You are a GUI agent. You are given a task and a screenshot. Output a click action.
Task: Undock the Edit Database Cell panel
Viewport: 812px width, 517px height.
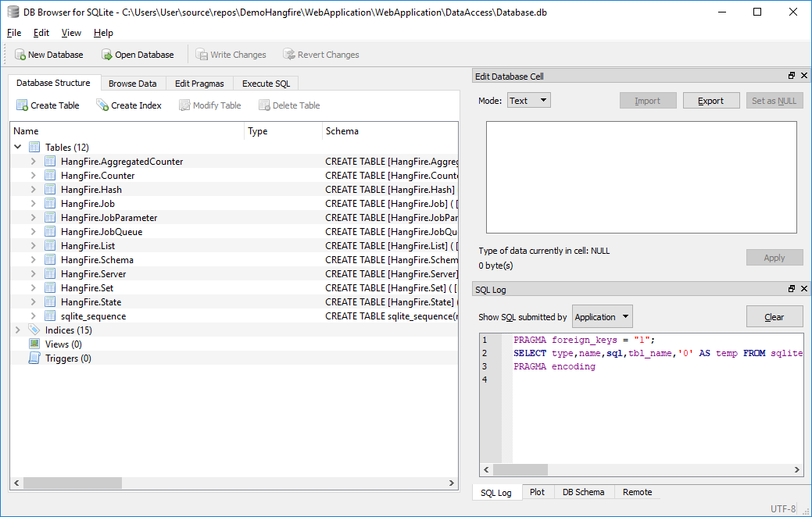click(x=791, y=76)
